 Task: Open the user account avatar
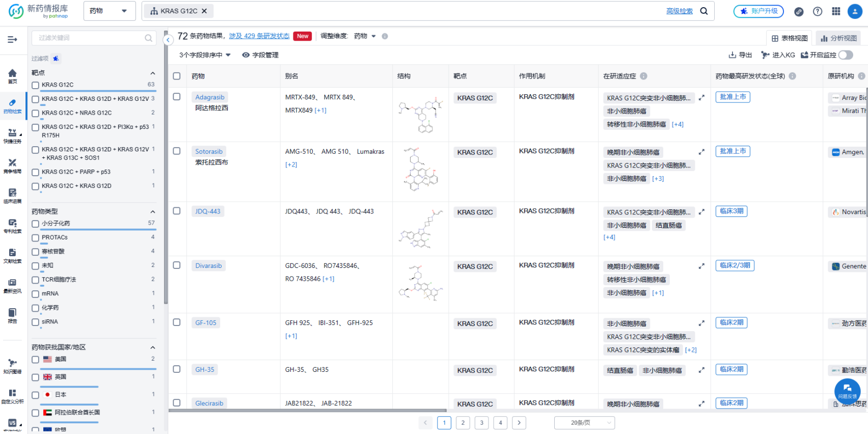855,11
